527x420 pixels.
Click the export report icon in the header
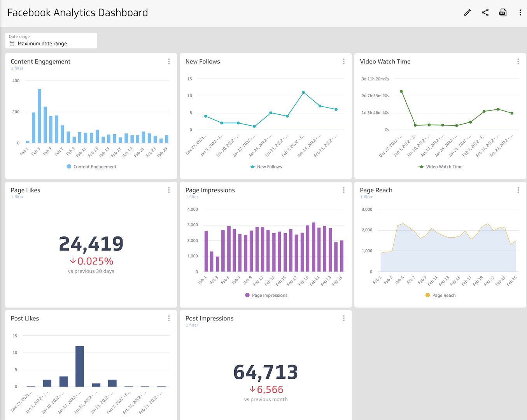503,12
